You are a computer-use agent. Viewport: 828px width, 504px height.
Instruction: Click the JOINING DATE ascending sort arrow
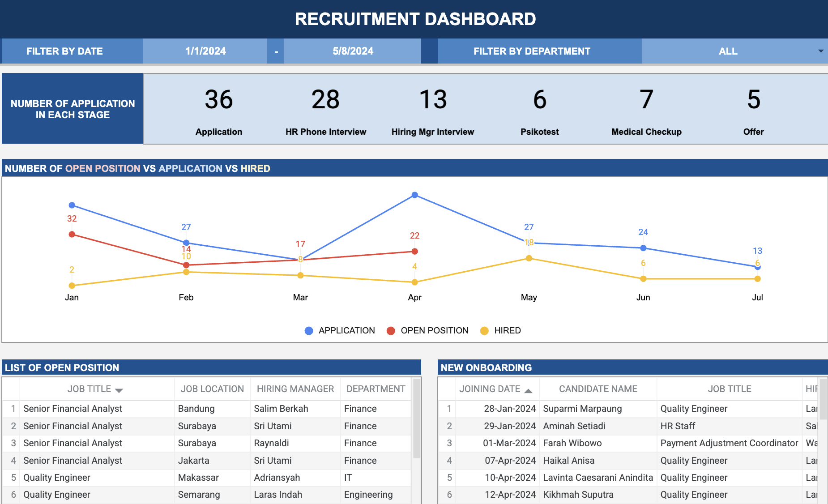[528, 391]
